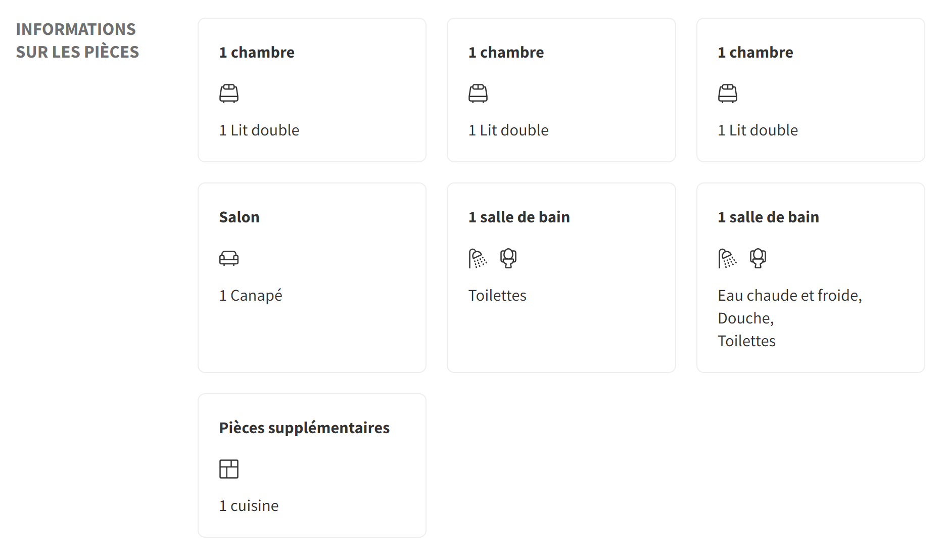Click the kitchen layout icon under Pièces supplémentaires
Viewport: 943px width, 560px height.
click(x=229, y=469)
